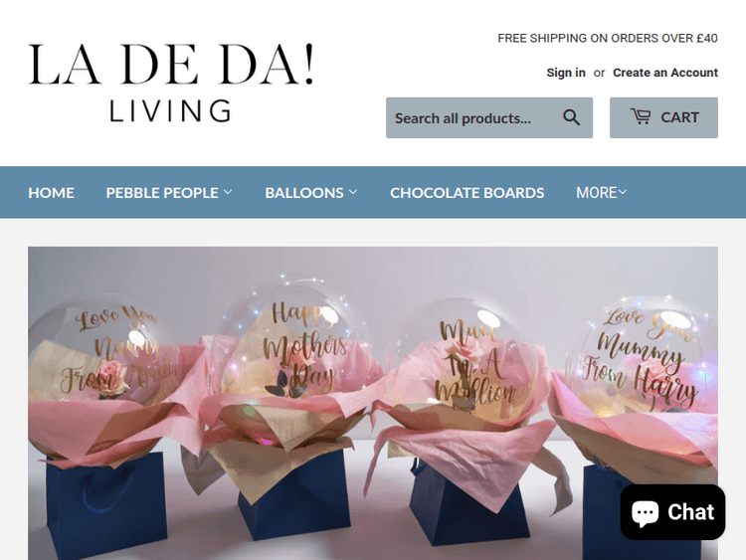
Task: Click the La De Da! Living logo
Action: pyautogui.click(x=171, y=82)
